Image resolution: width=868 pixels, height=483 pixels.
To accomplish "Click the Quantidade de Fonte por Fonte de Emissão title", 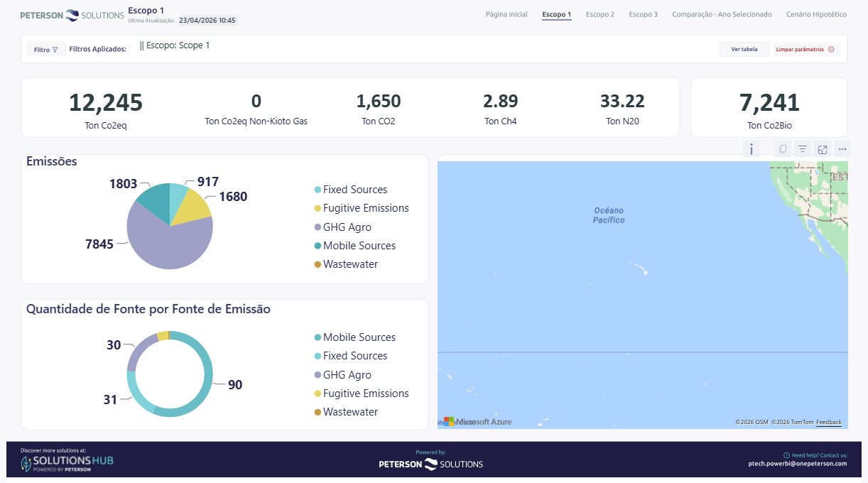I will click(x=148, y=309).
